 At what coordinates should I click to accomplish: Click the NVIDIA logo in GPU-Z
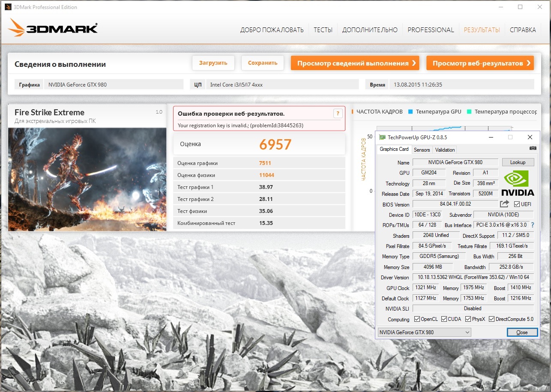coord(518,183)
